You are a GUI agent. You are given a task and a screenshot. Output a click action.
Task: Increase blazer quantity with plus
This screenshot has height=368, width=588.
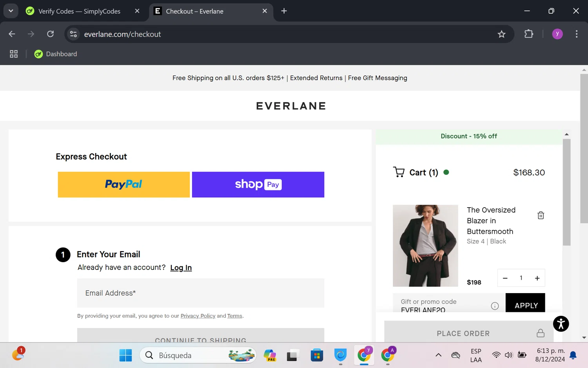537,278
